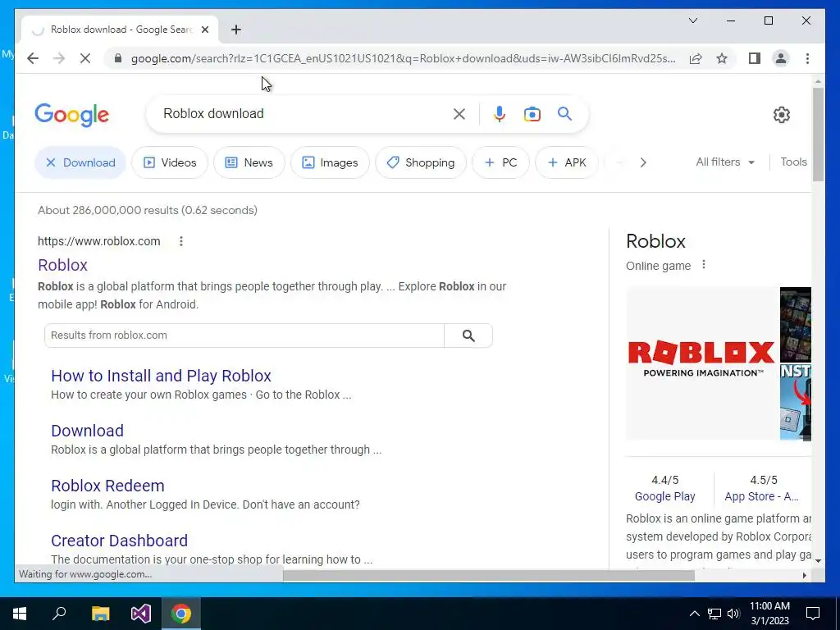
Task: Clear the search box text
Action: point(459,113)
